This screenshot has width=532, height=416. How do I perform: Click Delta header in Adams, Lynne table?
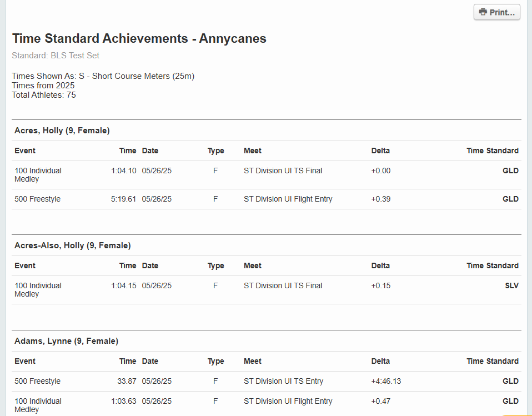[380, 361]
